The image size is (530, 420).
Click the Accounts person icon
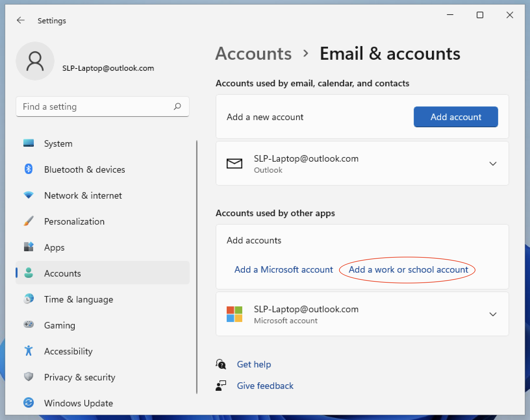pyautogui.click(x=29, y=273)
